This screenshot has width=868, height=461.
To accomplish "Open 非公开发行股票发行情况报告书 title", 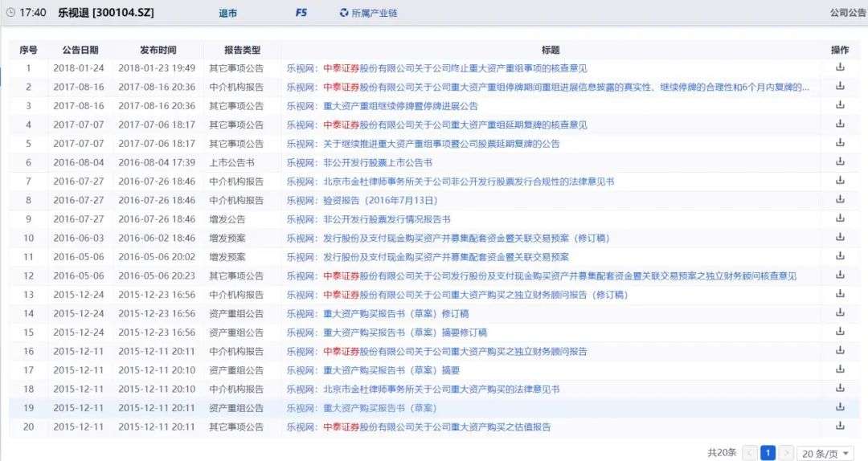I will (368, 219).
